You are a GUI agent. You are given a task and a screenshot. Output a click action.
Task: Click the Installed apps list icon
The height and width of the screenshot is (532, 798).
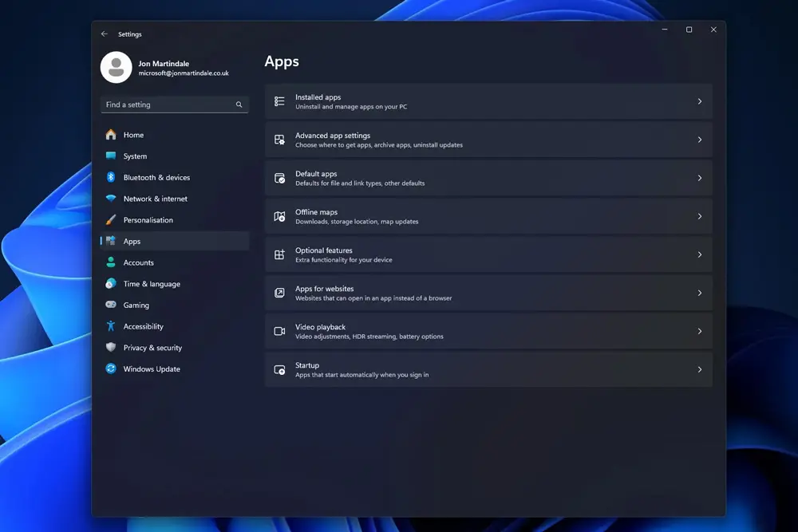tap(279, 101)
